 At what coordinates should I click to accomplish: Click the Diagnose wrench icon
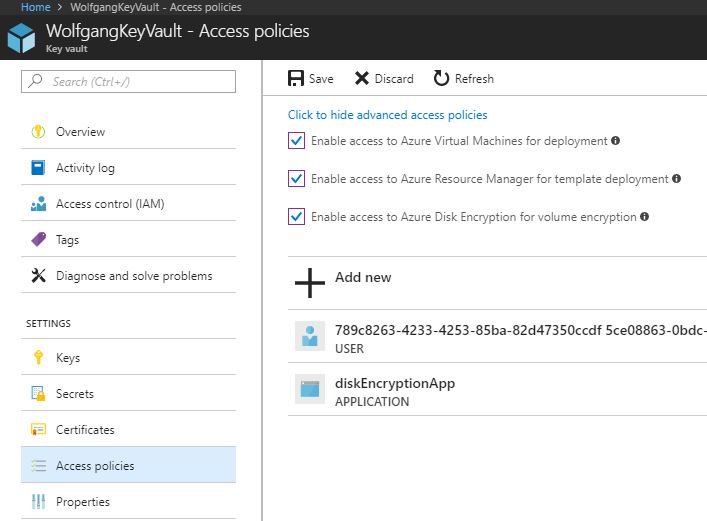point(38,275)
